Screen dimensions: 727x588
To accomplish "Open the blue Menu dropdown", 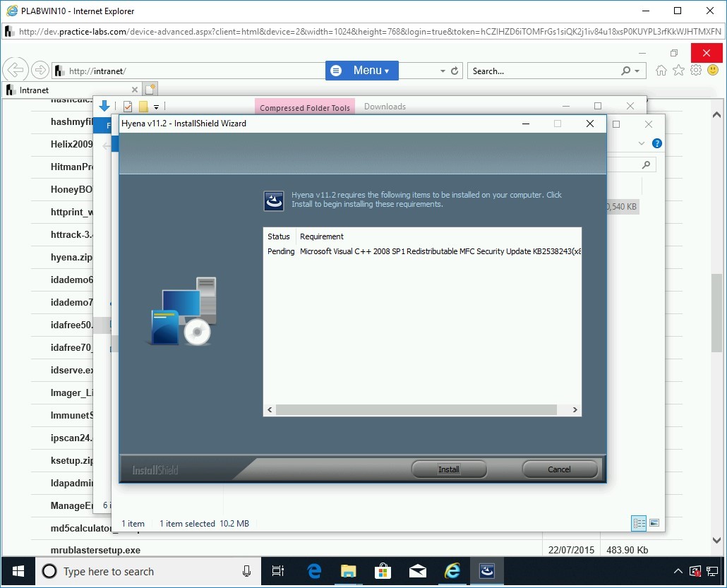I will click(362, 71).
